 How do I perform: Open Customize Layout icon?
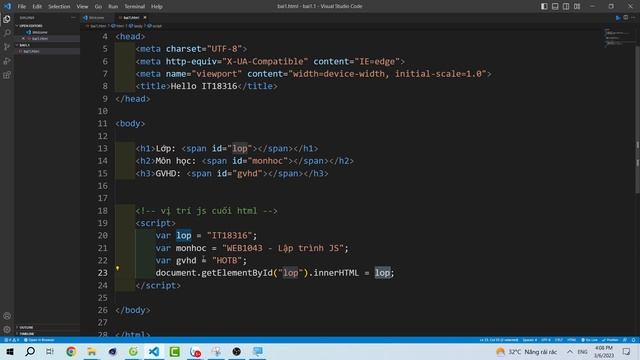click(x=577, y=6)
